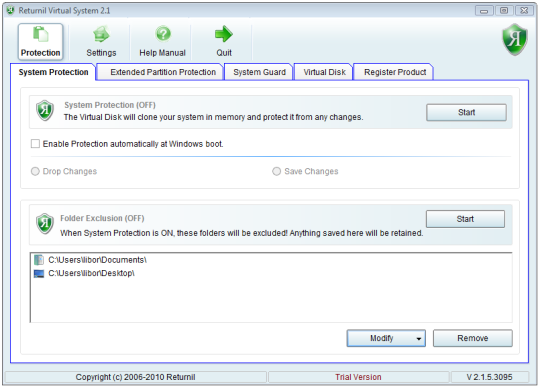This screenshot has height=388, width=540.
Task: Click the System Protection shield icon
Action: coord(45,111)
